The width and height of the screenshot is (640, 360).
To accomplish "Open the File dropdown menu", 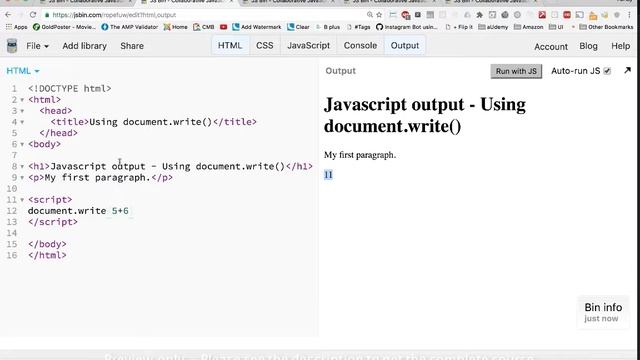I will point(37,46).
